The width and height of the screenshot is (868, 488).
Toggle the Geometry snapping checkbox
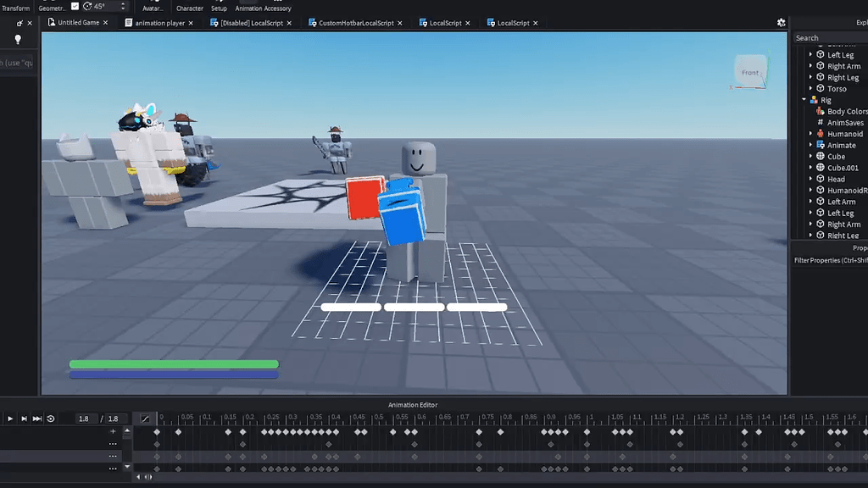[75, 5]
